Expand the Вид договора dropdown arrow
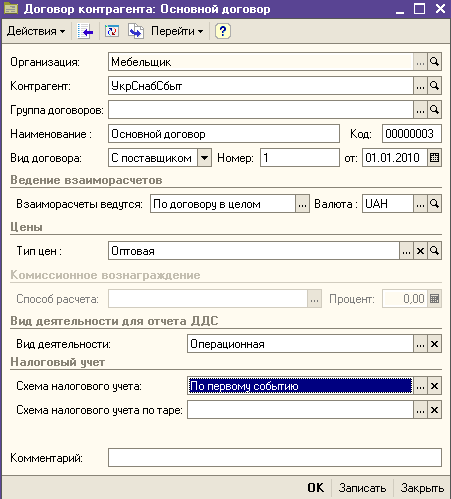This screenshot has height=499, width=451. point(204,158)
